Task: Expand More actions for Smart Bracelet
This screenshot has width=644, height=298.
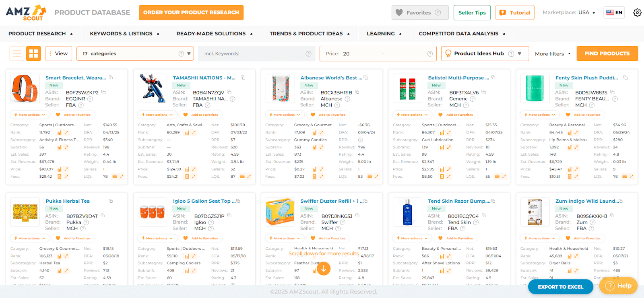Action: (x=30, y=115)
